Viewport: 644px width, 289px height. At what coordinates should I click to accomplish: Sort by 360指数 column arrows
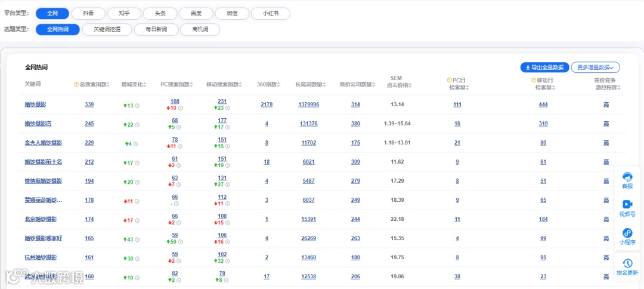279,85
